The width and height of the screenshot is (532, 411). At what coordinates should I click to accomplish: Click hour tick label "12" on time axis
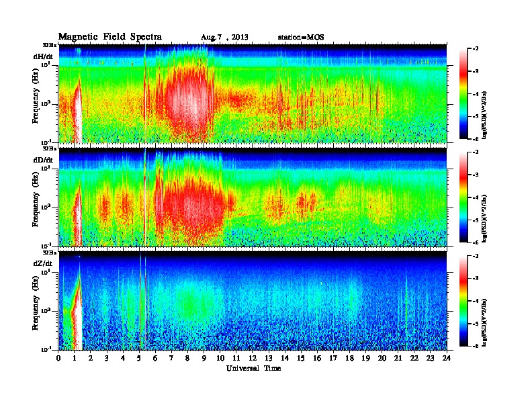[253, 358]
